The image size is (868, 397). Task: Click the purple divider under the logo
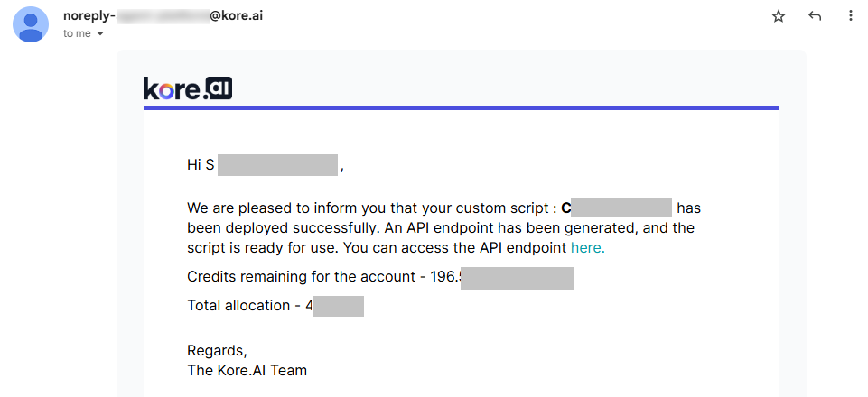pos(461,108)
